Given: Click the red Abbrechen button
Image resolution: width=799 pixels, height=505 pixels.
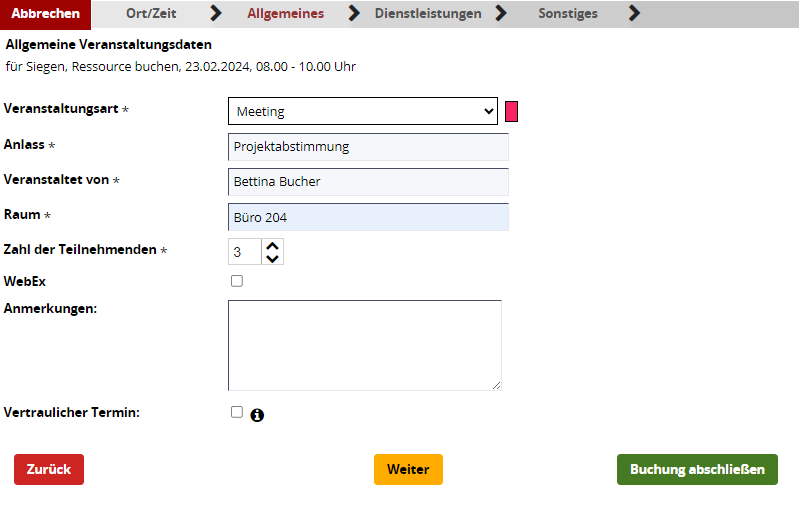Looking at the screenshot, I should pyautogui.click(x=45, y=14).
